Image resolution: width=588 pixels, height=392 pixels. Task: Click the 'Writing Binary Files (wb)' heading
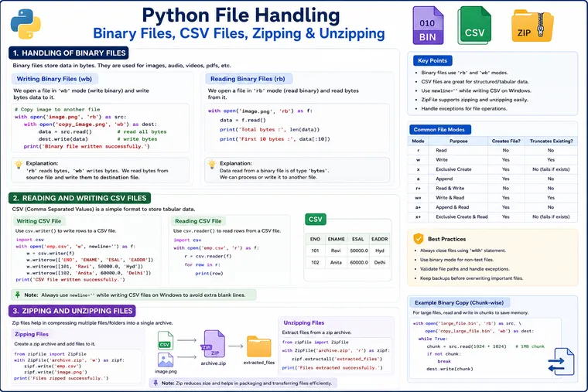tap(54, 79)
